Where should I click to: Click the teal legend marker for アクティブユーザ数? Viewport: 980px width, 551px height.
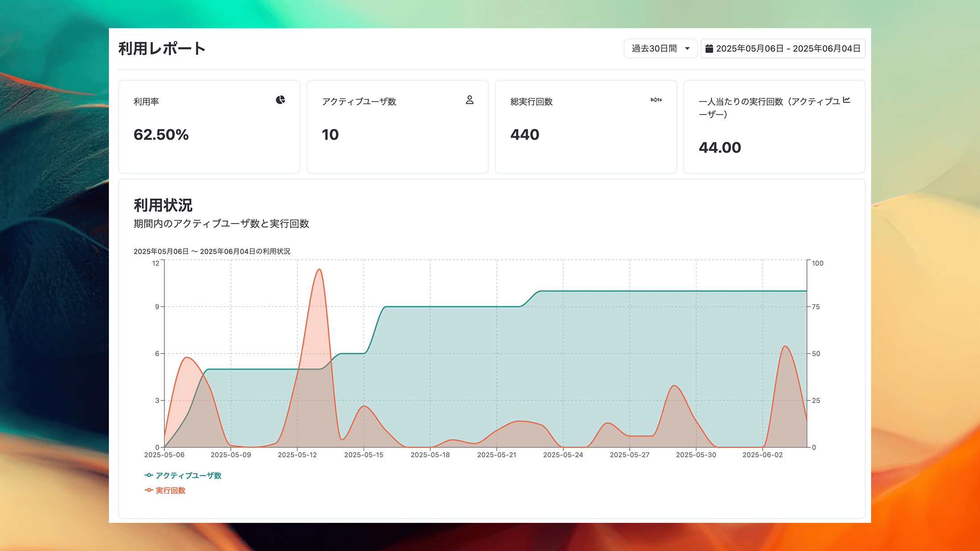coord(149,475)
